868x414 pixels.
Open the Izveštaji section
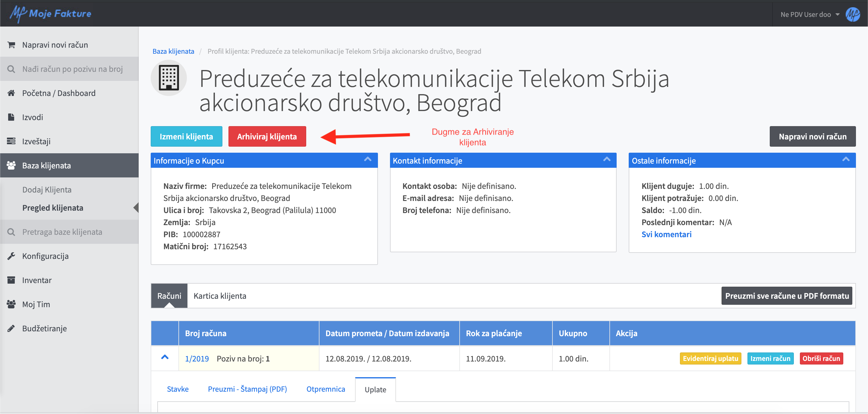tap(69, 141)
